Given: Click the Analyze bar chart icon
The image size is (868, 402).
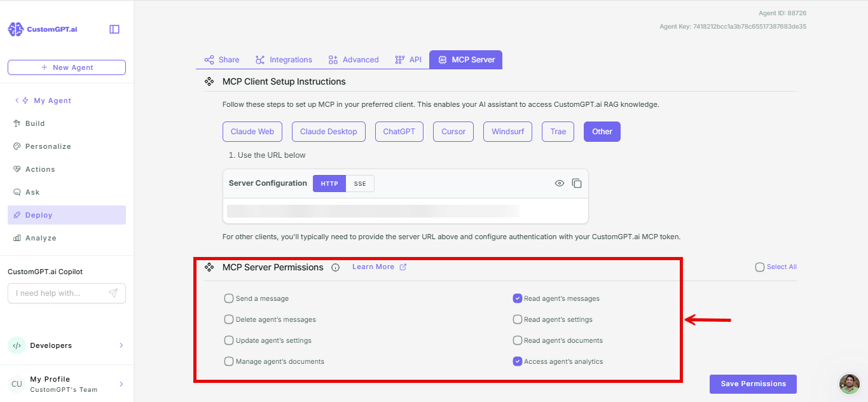Looking at the screenshot, I should point(17,238).
